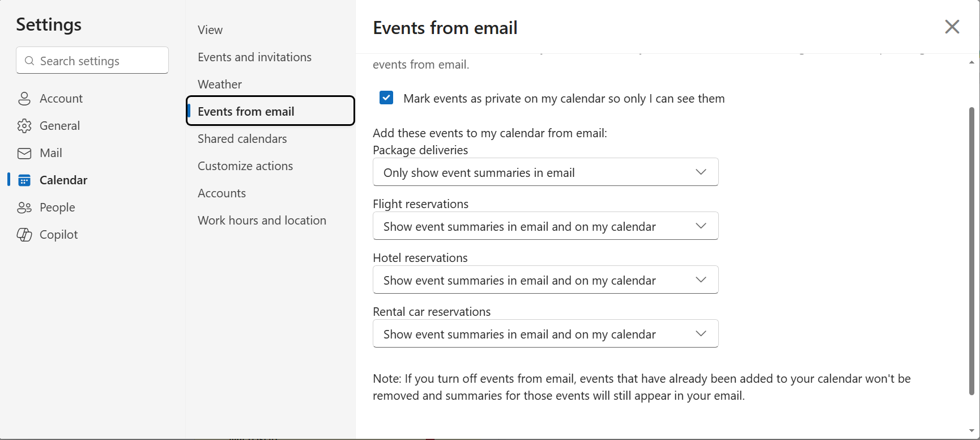The height and width of the screenshot is (440, 980).
Task: Click the Account person icon
Action: (24, 99)
